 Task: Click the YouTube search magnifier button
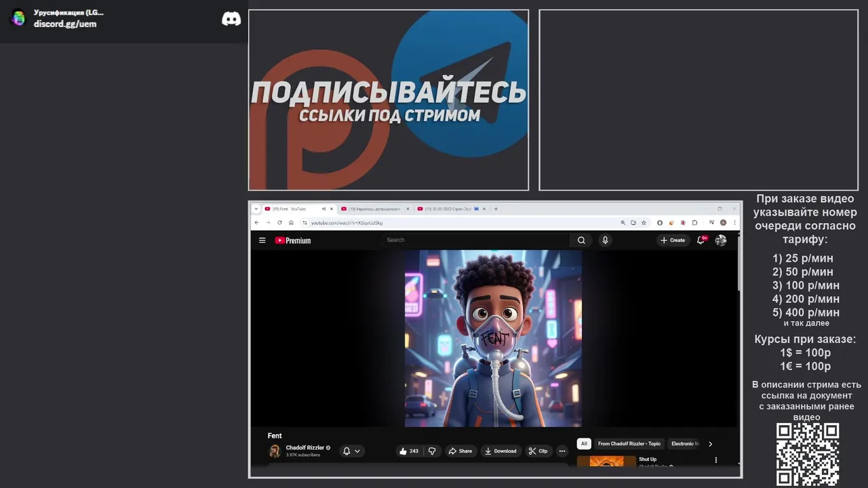[x=581, y=240]
